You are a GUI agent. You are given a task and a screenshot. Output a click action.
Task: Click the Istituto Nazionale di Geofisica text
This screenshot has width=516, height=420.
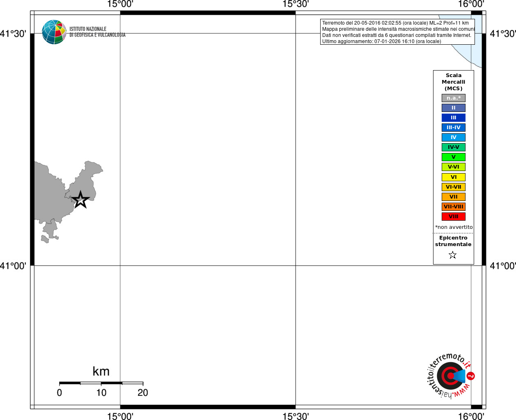click(97, 32)
